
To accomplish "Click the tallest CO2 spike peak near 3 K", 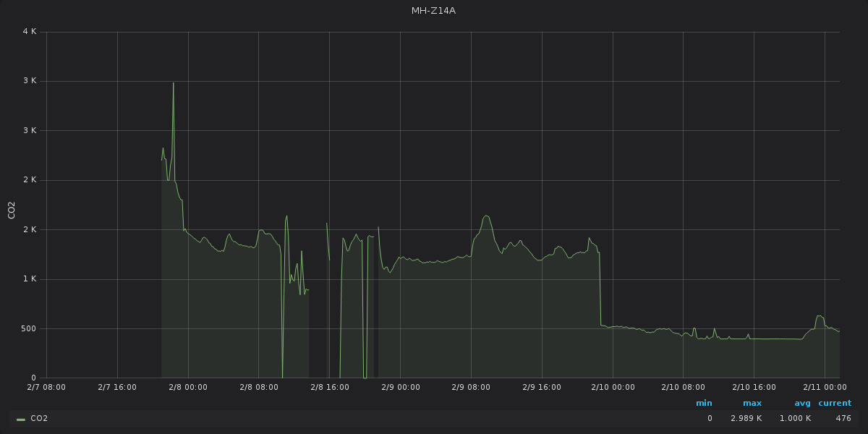I will 173,82.
